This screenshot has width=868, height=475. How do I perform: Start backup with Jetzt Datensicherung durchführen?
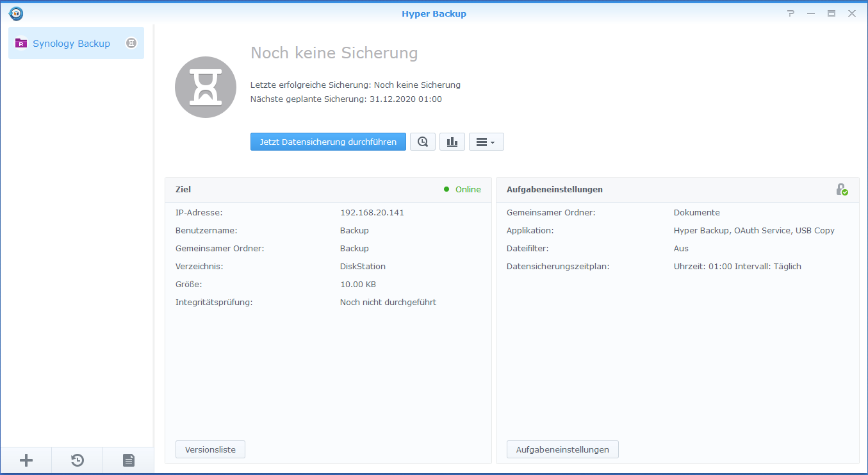(x=328, y=142)
